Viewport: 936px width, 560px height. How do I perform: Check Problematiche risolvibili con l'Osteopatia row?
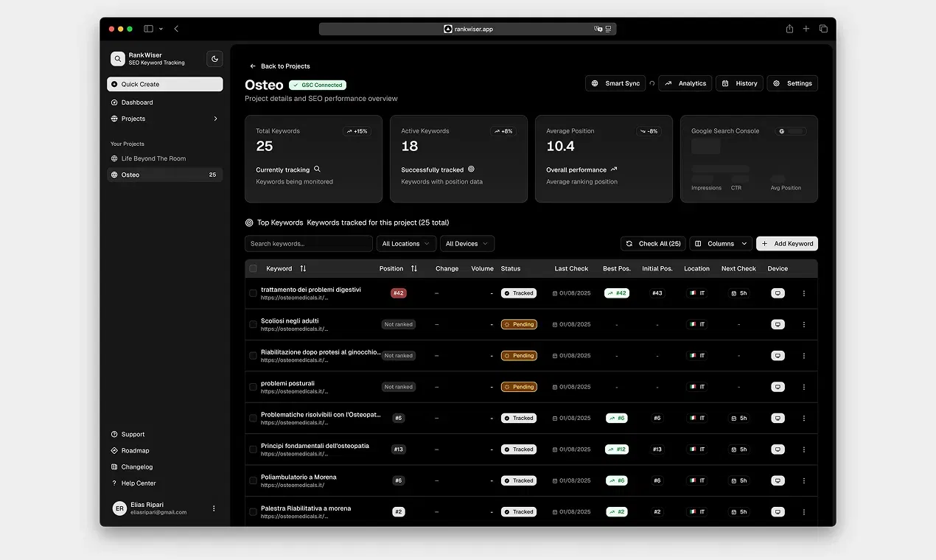[x=253, y=418]
